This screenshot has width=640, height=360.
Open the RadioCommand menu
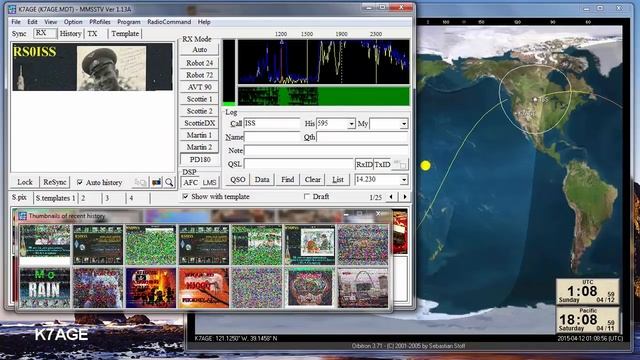click(169, 22)
